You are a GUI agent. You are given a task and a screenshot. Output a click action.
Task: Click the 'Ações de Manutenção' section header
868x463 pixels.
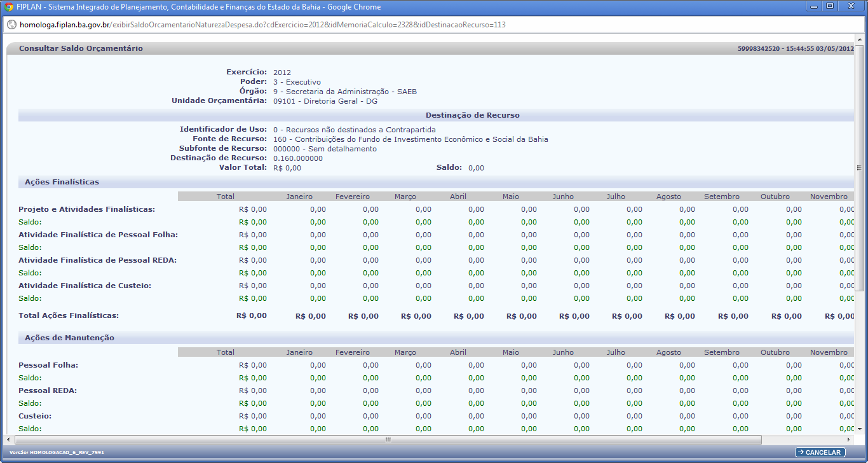click(69, 338)
